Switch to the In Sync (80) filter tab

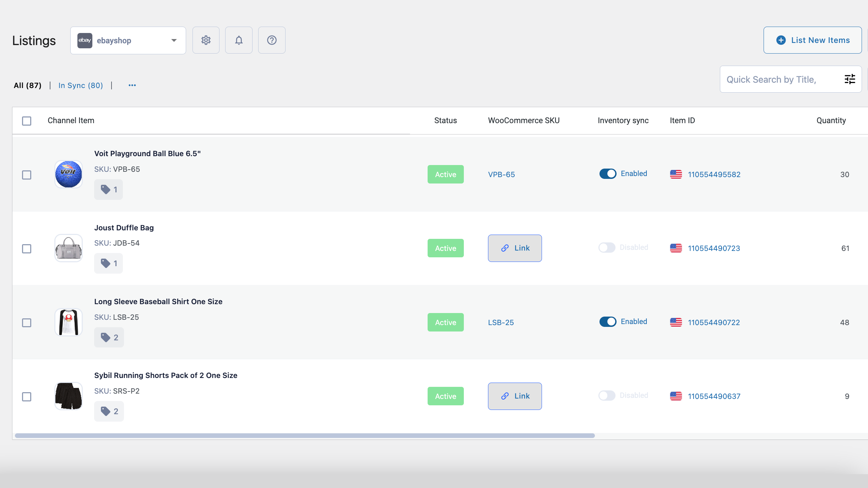coord(80,85)
